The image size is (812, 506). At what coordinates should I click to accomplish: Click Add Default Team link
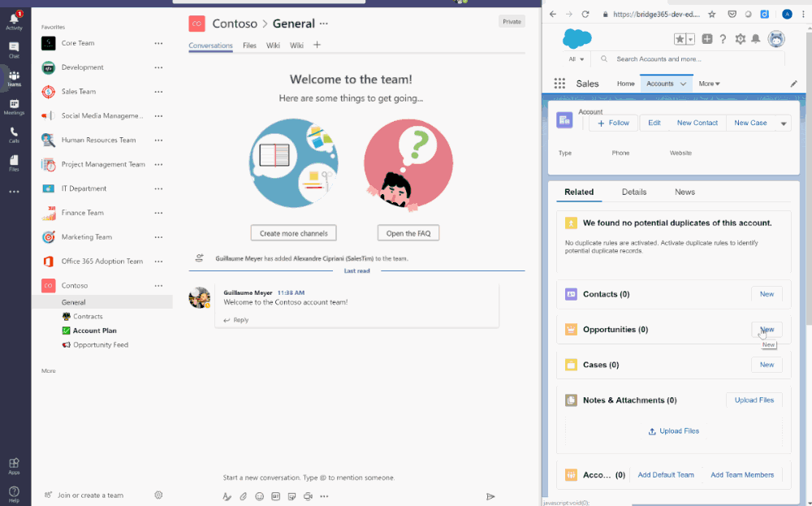click(666, 475)
